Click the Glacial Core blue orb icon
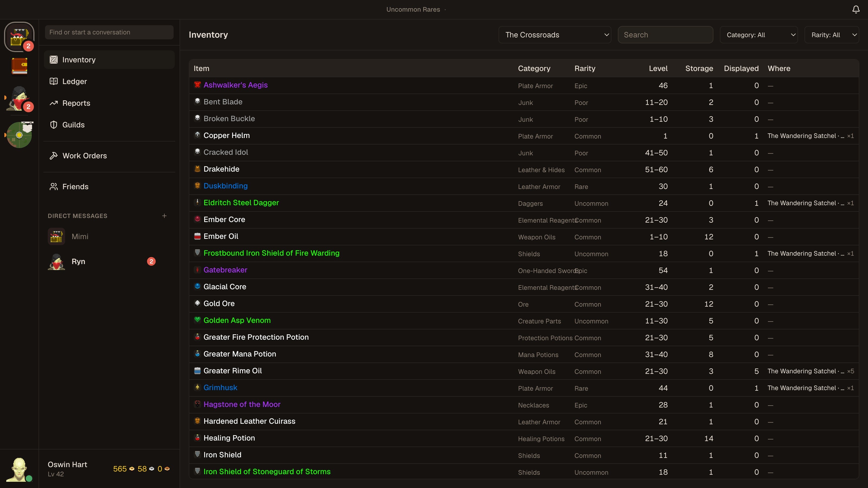This screenshot has width=868, height=488. coord(197,286)
